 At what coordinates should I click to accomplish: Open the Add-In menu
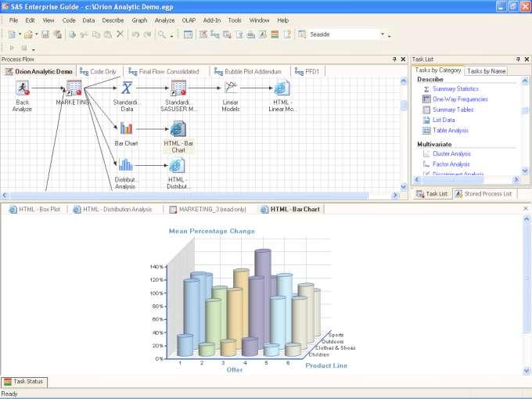pyautogui.click(x=212, y=20)
